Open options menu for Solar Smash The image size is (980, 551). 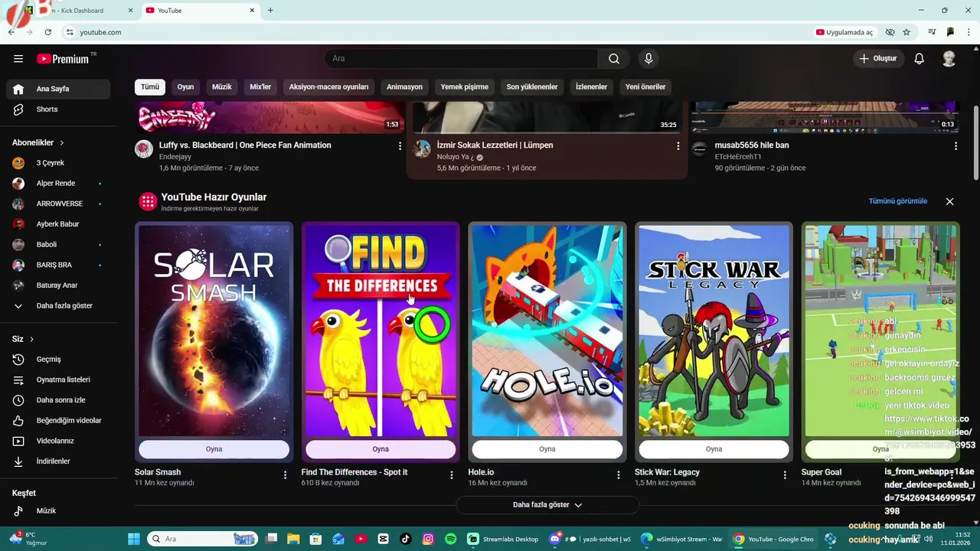(285, 475)
